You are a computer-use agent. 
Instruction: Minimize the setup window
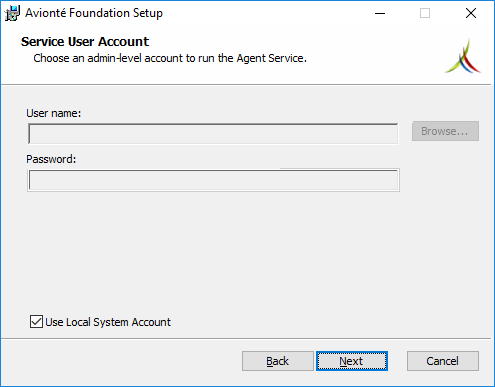[380, 13]
